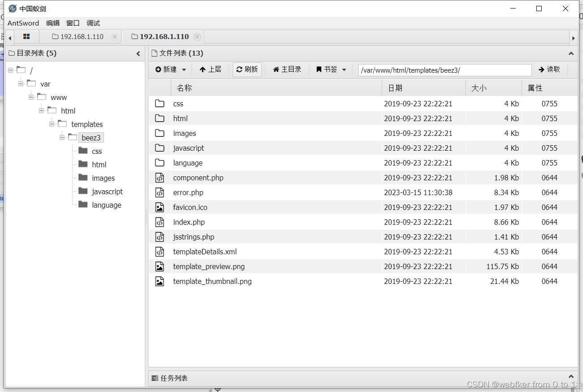
Task: Expand the 任务列表 panel
Action: coord(571,377)
